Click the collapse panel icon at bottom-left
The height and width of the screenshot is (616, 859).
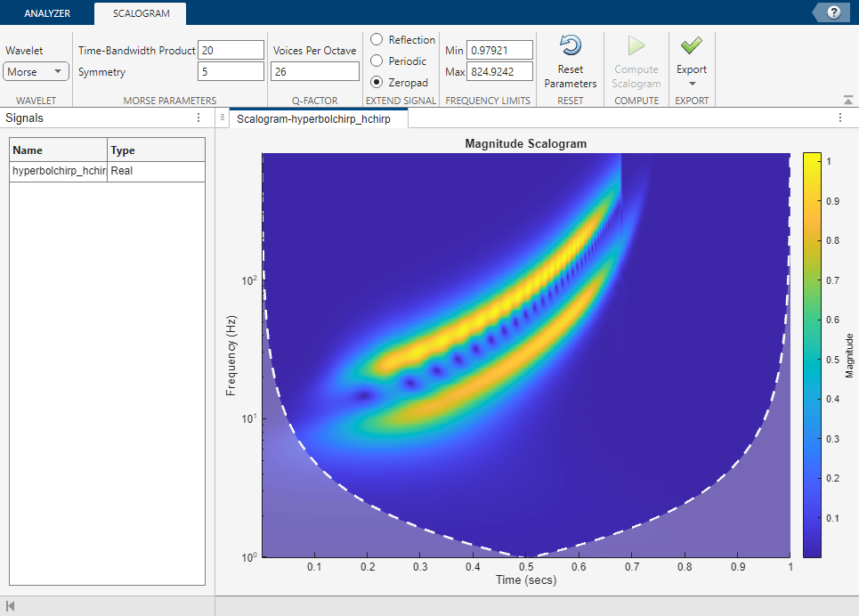tap(10, 606)
